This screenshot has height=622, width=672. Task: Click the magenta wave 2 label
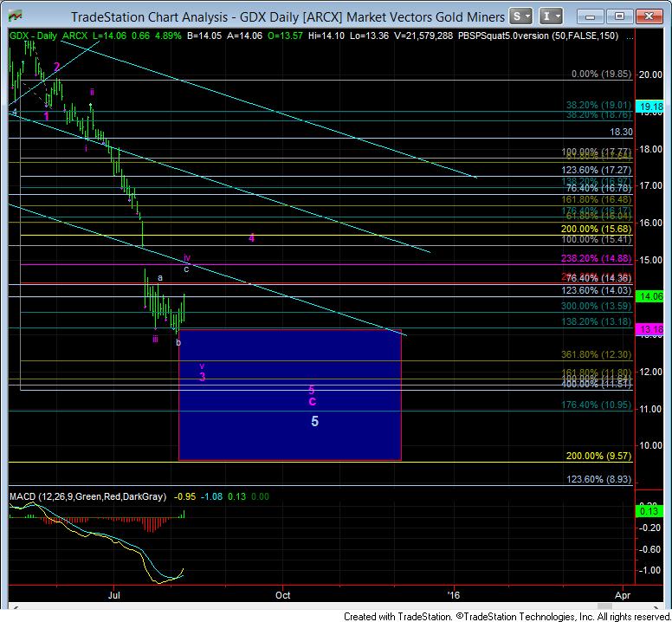coord(56,67)
